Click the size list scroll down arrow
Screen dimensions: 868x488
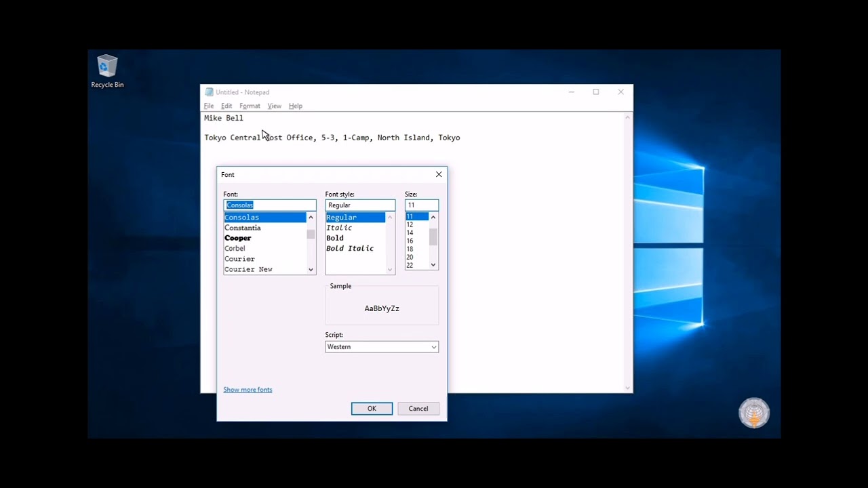(433, 265)
